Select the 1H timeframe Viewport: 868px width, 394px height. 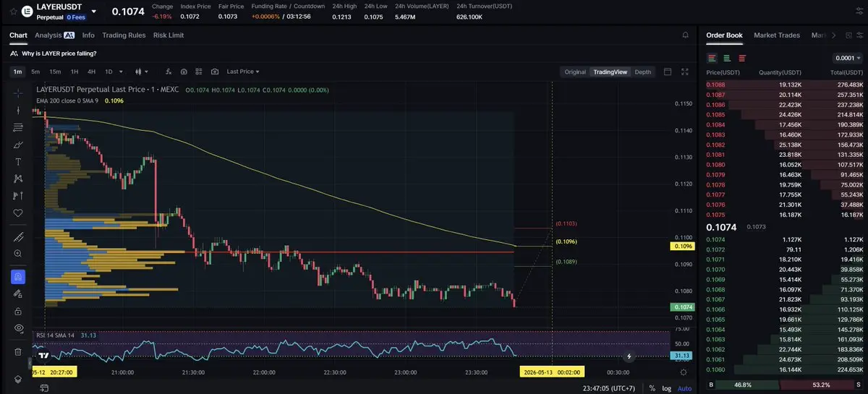(x=75, y=72)
